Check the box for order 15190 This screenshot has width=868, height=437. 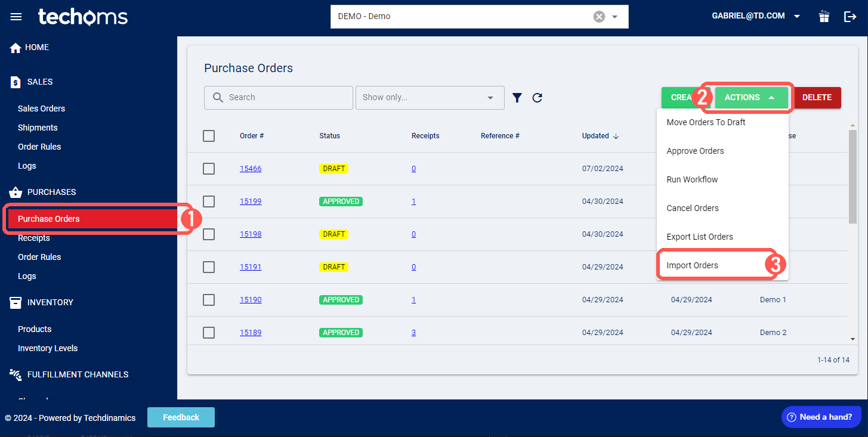click(x=209, y=300)
